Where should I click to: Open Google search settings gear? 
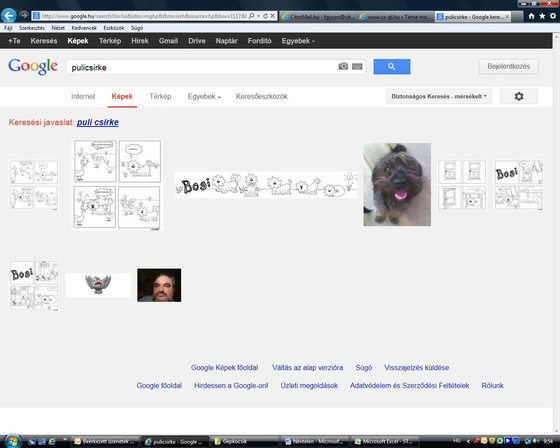(519, 96)
